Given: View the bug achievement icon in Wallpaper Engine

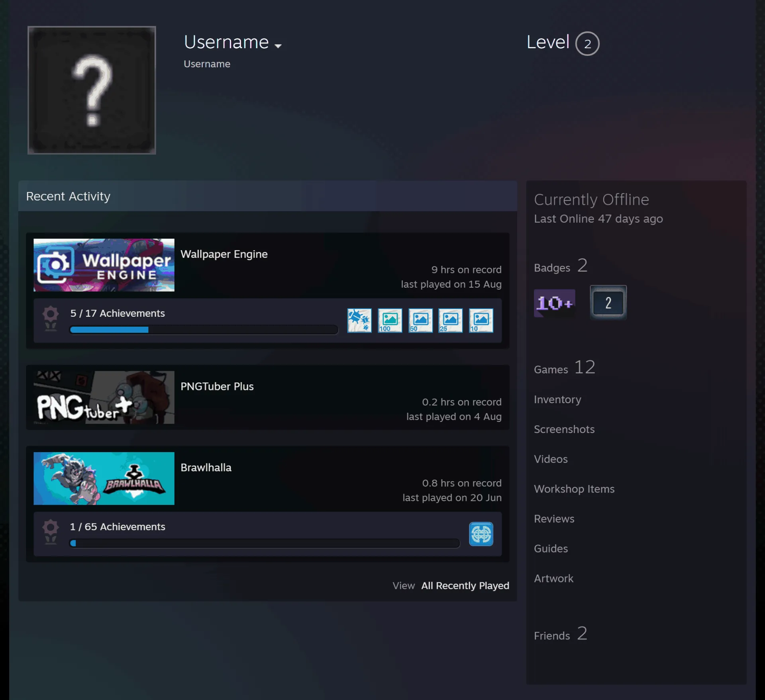Looking at the screenshot, I should click(359, 320).
